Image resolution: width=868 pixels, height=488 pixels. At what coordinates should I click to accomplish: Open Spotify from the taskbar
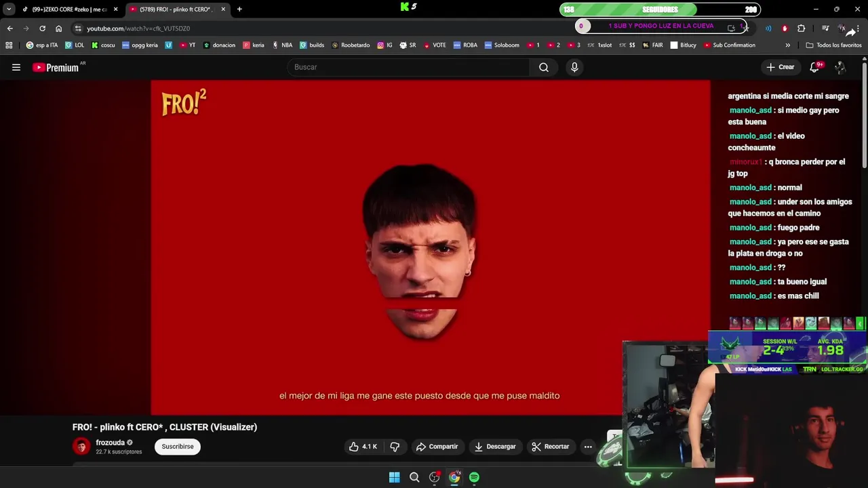tap(474, 477)
